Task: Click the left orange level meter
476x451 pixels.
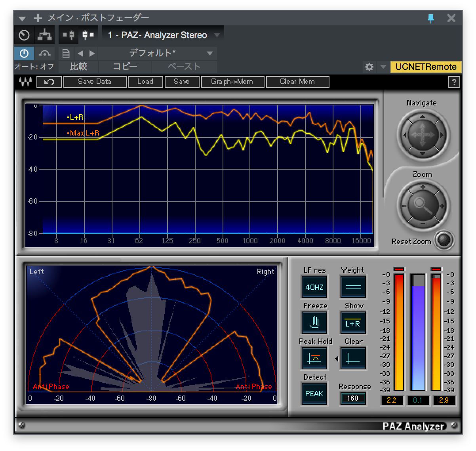Action: (x=399, y=333)
